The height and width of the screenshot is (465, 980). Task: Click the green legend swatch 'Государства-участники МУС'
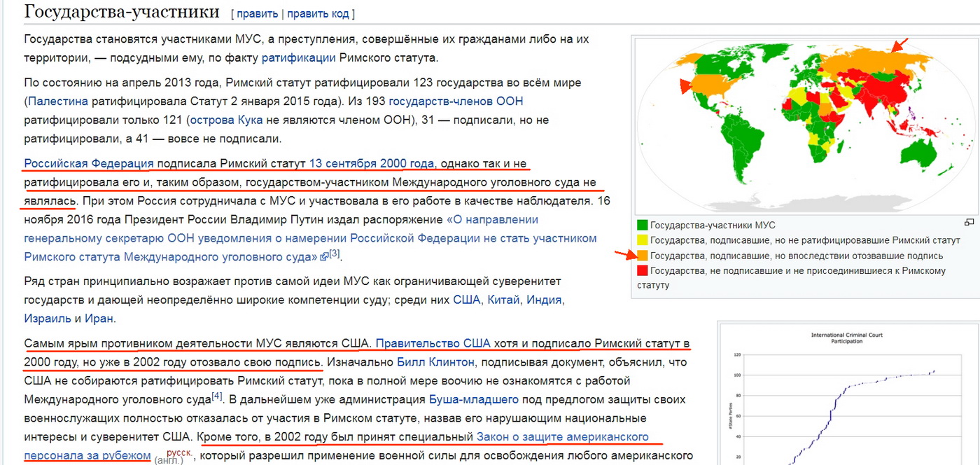point(642,225)
